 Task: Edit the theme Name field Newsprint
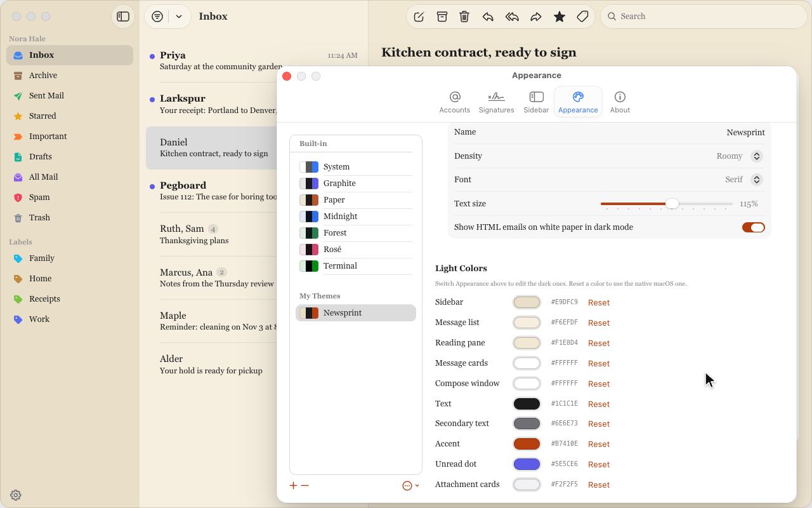point(745,132)
